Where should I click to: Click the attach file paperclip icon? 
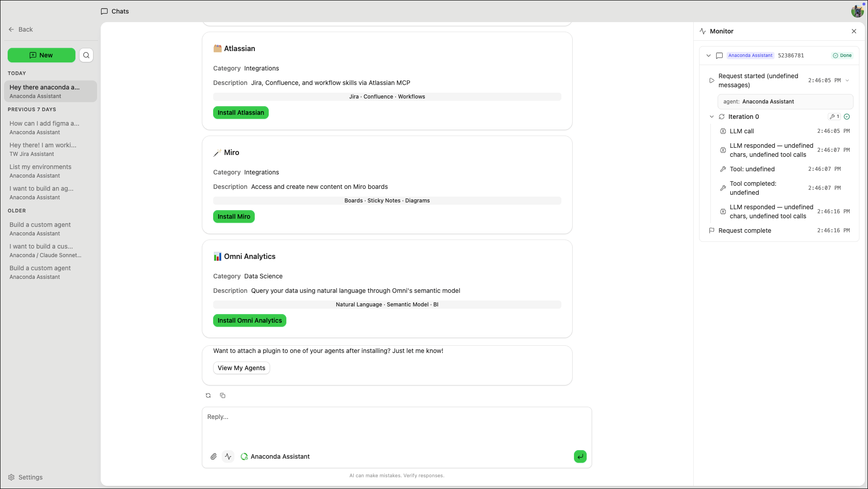(214, 456)
